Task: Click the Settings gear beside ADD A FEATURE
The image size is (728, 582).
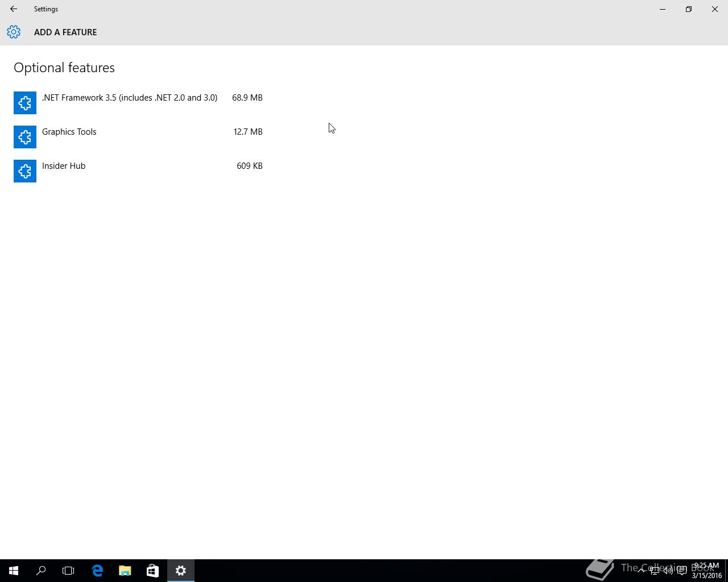Action: 14,32
